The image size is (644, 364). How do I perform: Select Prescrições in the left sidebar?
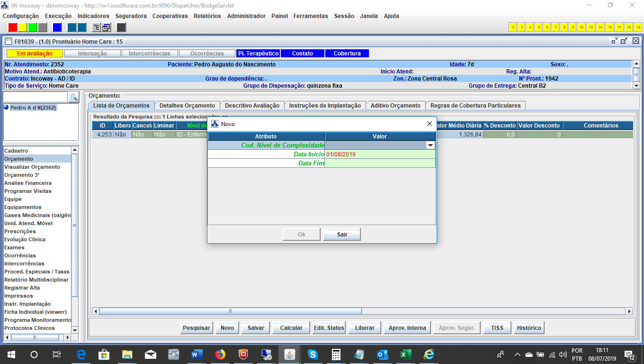click(20, 231)
